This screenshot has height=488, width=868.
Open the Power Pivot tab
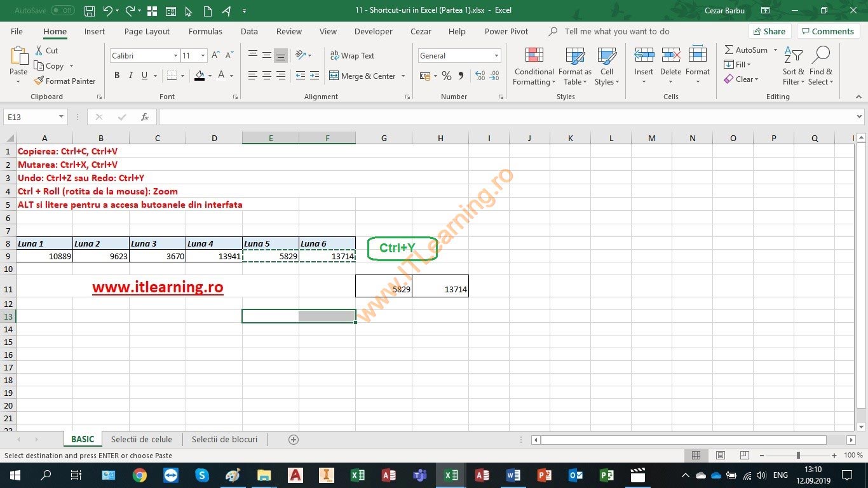tap(506, 31)
